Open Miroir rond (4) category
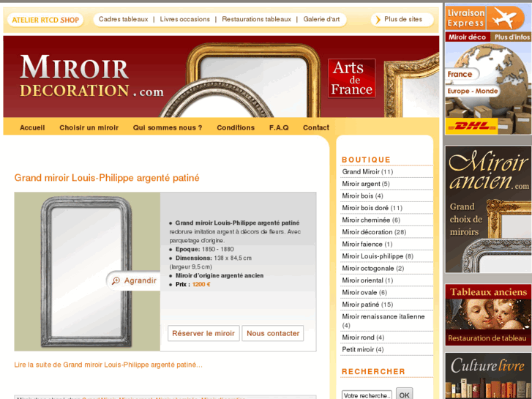532x399 pixels. (363, 338)
